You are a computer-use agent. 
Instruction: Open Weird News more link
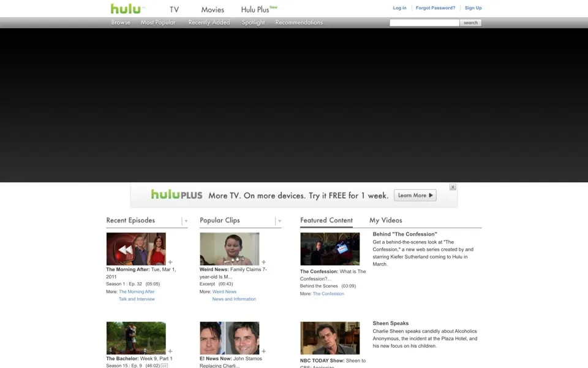click(224, 292)
